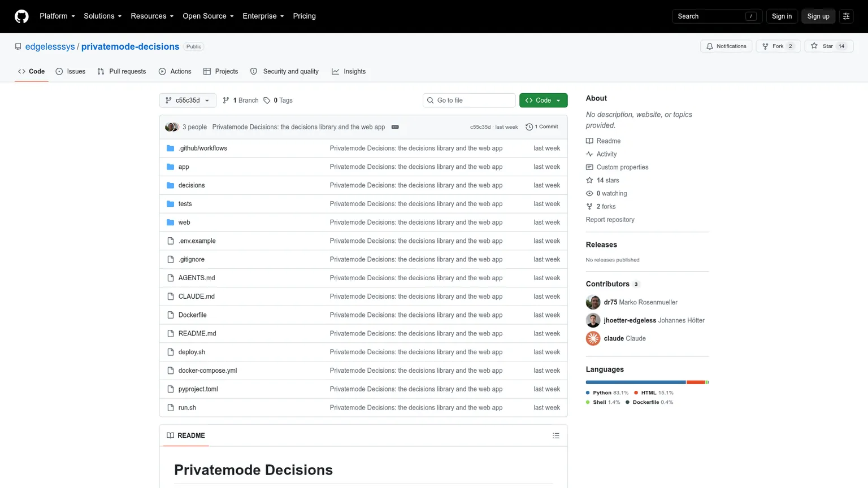Open 0 Tags link
Screen dimensions: 868x488
[x=278, y=101]
